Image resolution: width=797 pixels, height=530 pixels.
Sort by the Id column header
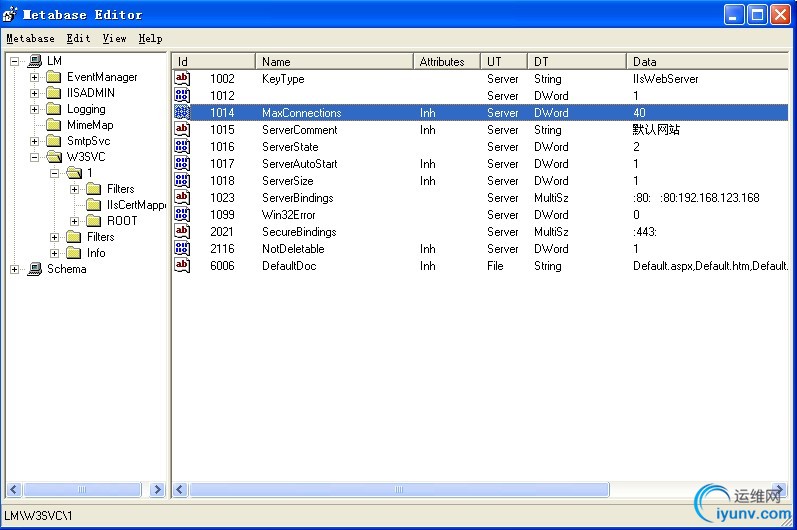coord(213,61)
